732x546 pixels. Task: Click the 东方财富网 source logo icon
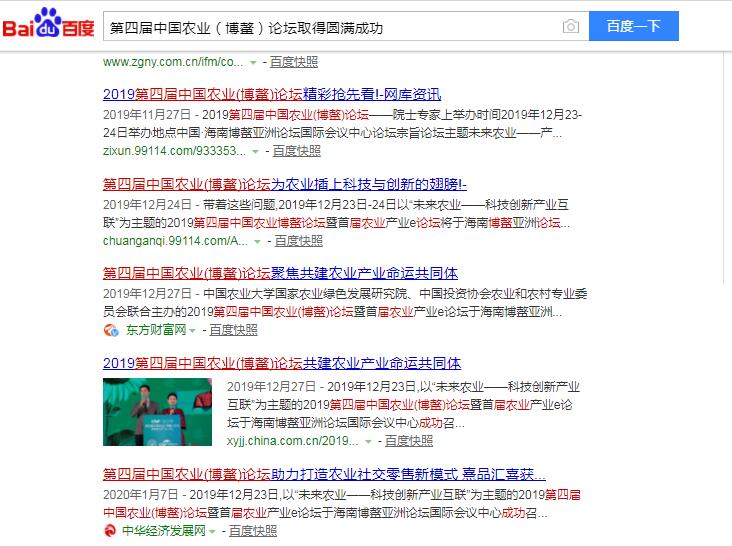(x=111, y=330)
